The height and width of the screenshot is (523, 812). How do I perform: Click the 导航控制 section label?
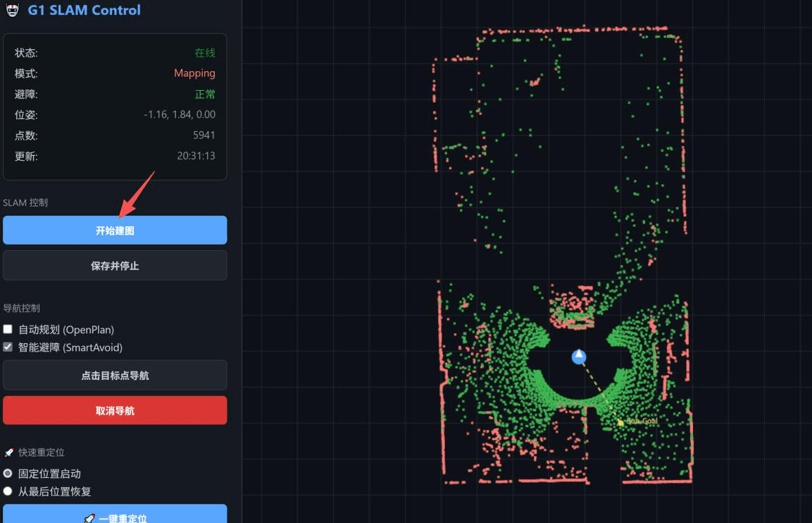(21, 309)
